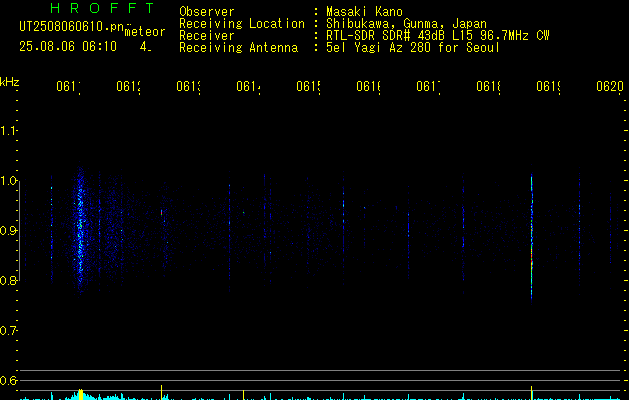629x400 pixels.
Task: Click the 0.8 frequency axis label
Action: pyautogui.click(x=8, y=280)
